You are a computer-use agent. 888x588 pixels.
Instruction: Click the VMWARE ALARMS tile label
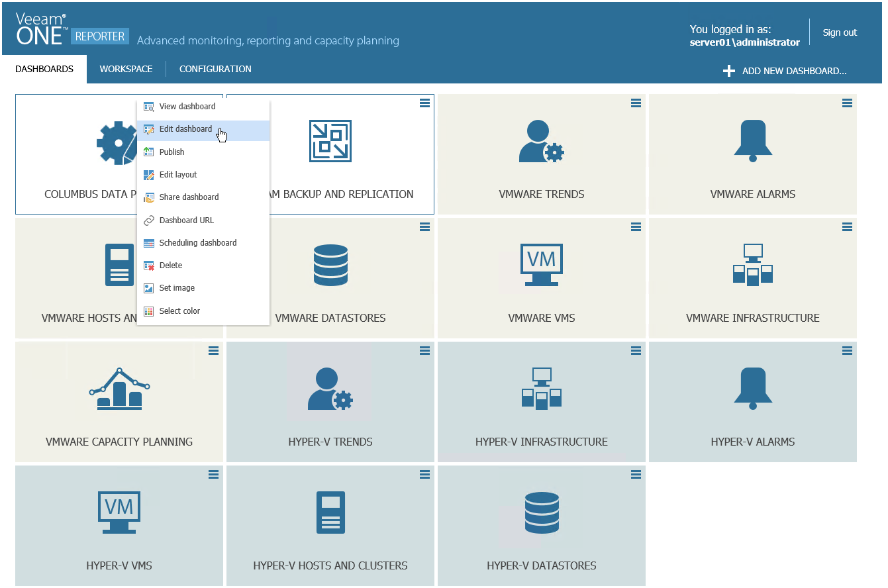pos(753,195)
